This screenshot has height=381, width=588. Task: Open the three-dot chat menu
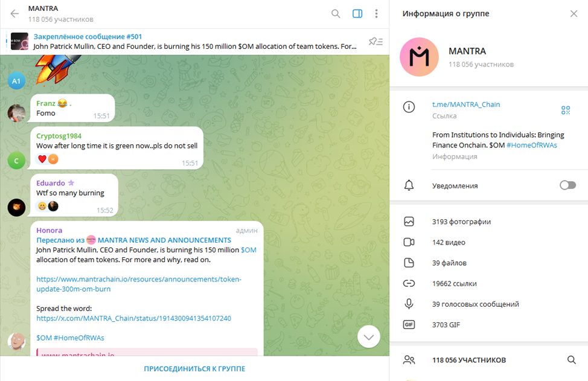point(376,14)
